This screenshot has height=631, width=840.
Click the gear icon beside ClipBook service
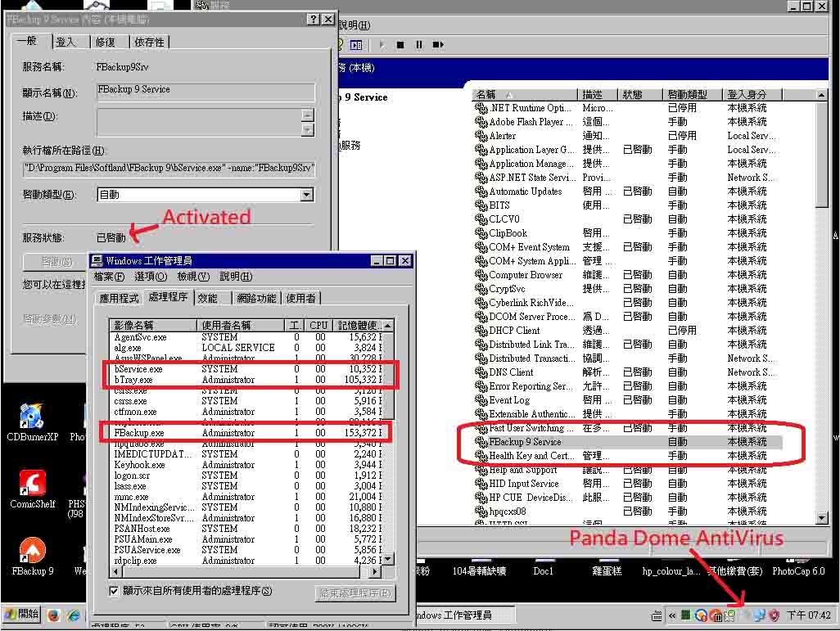[x=481, y=233]
